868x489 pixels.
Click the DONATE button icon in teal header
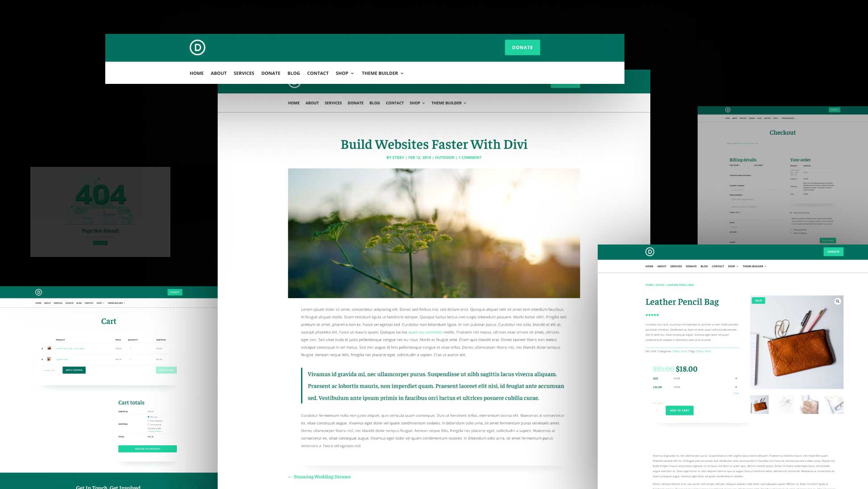(522, 47)
